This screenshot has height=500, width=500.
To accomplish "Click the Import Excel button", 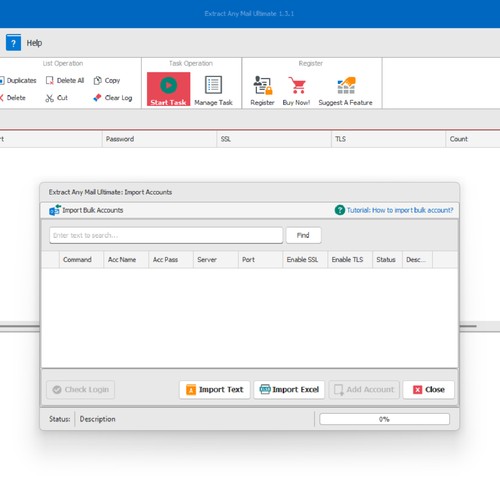I will (x=289, y=390).
